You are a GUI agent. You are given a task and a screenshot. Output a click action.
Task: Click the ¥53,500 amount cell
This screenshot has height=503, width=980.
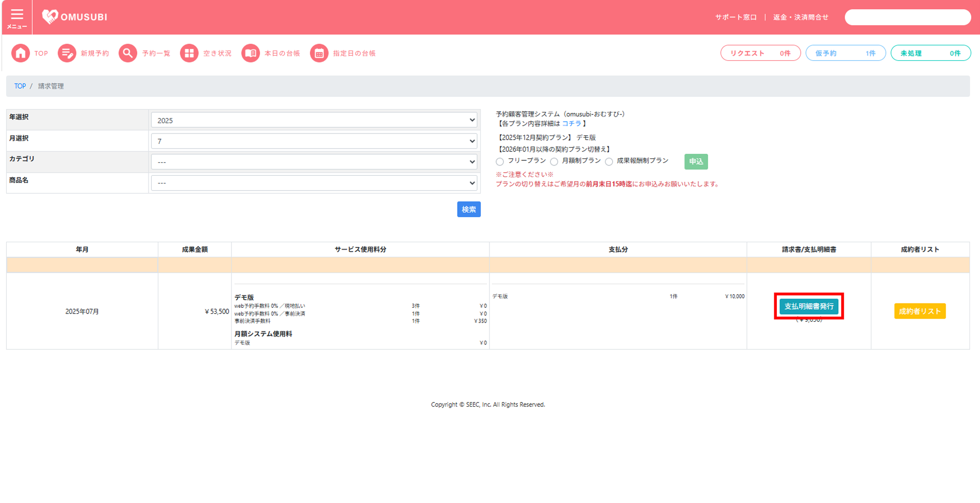pos(195,311)
